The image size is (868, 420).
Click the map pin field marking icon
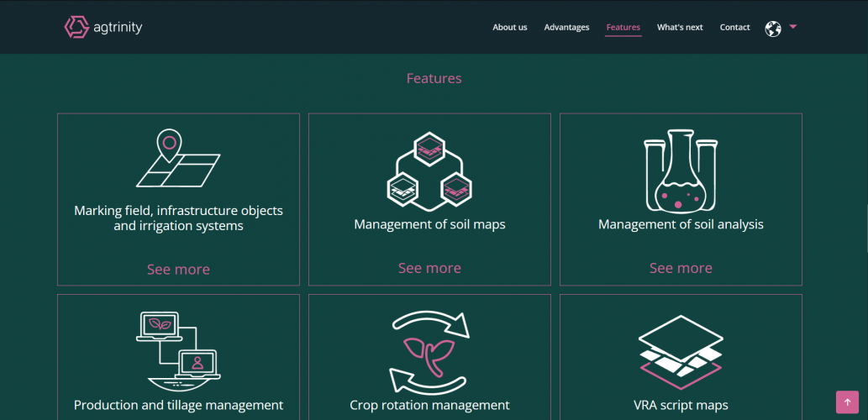point(178,158)
